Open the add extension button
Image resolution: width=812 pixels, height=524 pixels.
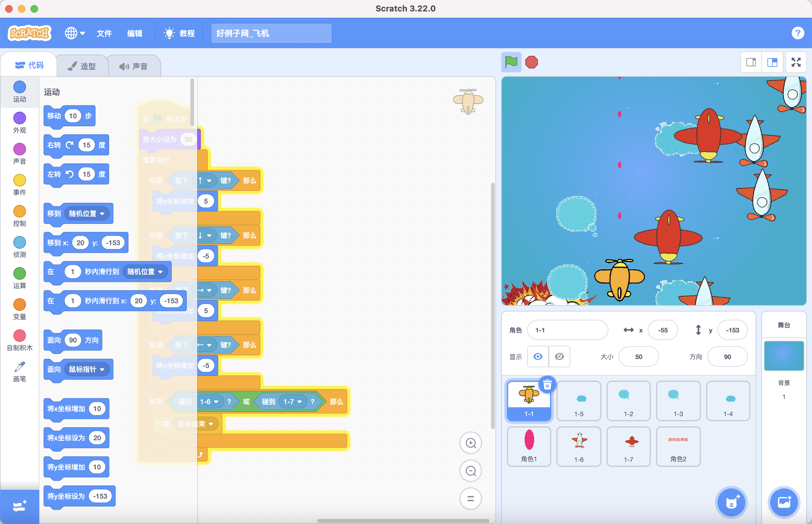(x=20, y=506)
